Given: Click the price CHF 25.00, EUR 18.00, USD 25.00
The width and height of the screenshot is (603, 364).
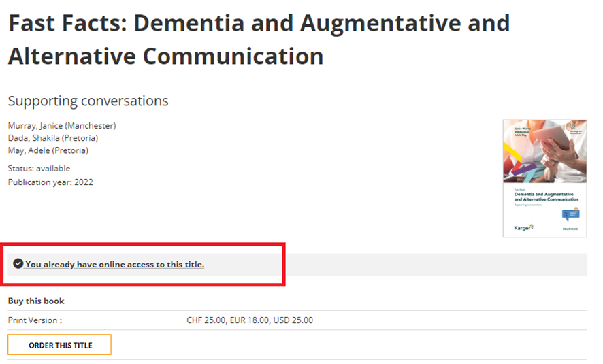Looking at the screenshot, I should (x=250, y=320).
